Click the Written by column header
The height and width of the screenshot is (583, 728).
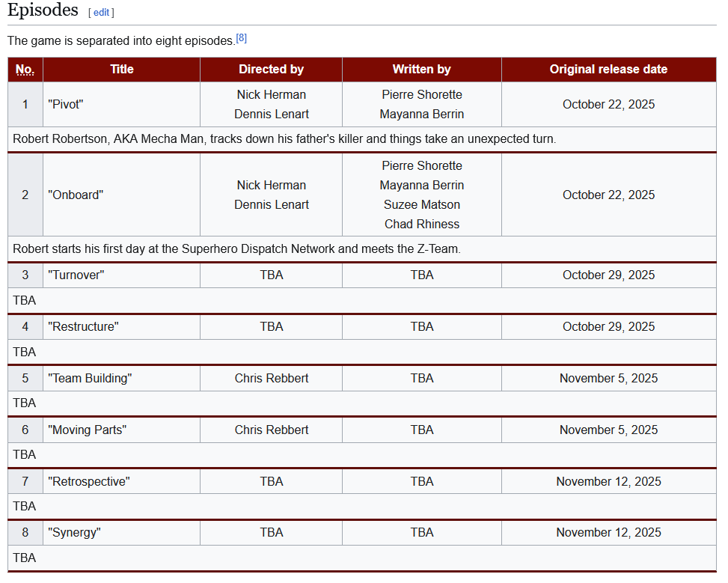[x=421, y=70]
